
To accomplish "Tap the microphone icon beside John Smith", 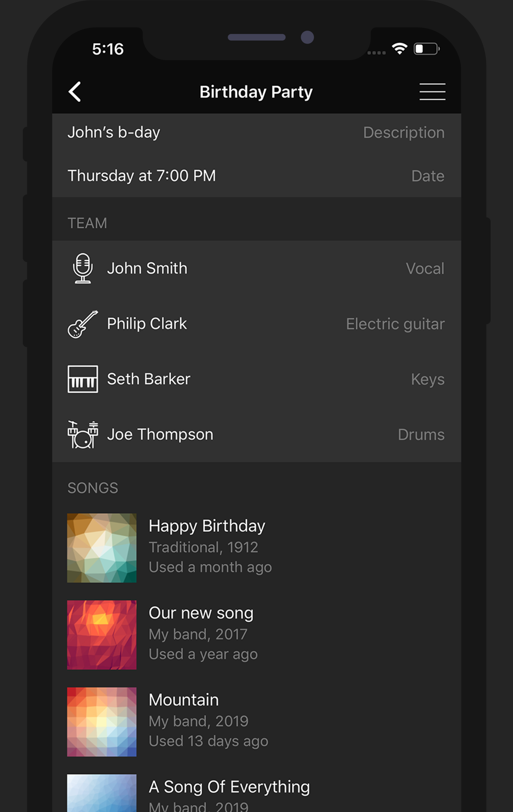I will point(83,268).
